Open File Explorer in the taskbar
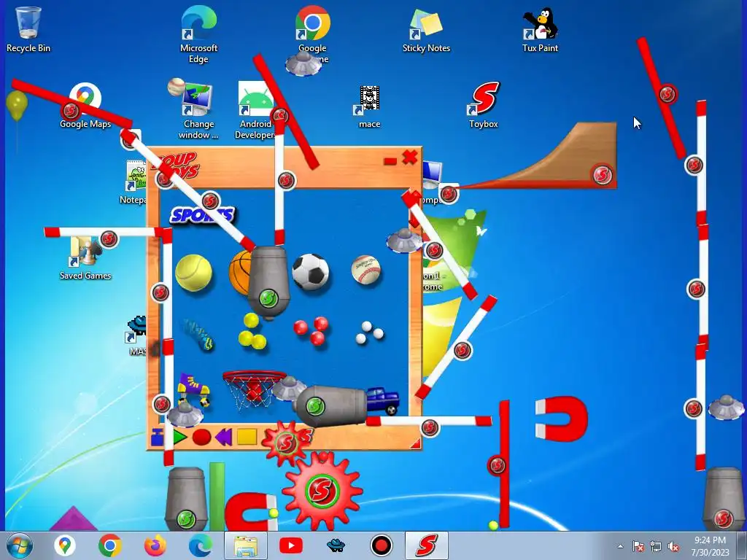The width and height of the screenshot is (747, 560). click(x=246, y=545)
